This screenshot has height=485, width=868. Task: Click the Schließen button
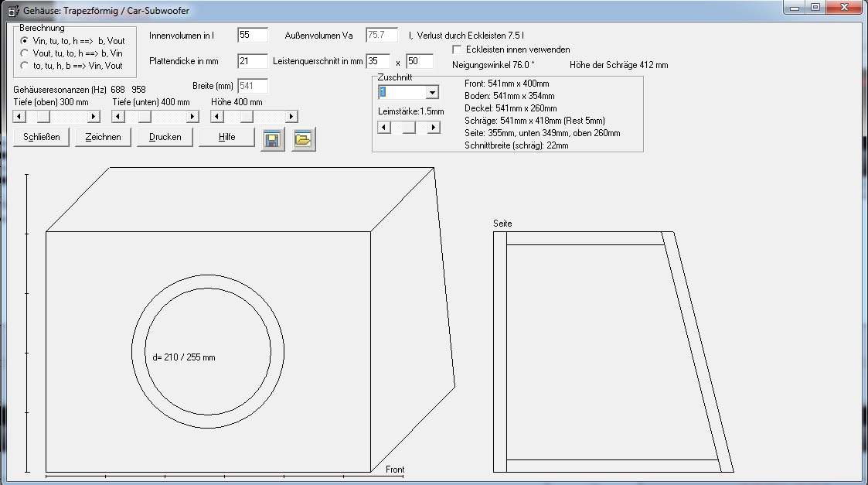click(42, 137)
